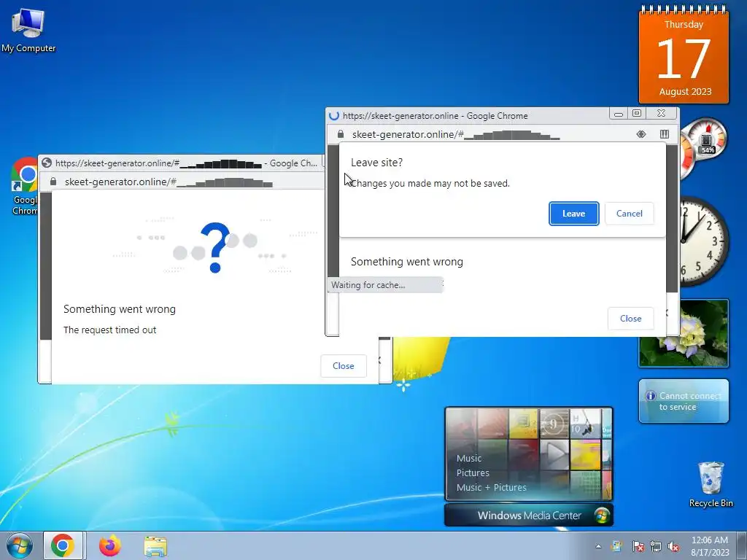Select Pictures in the Media Center gadget

473,472
